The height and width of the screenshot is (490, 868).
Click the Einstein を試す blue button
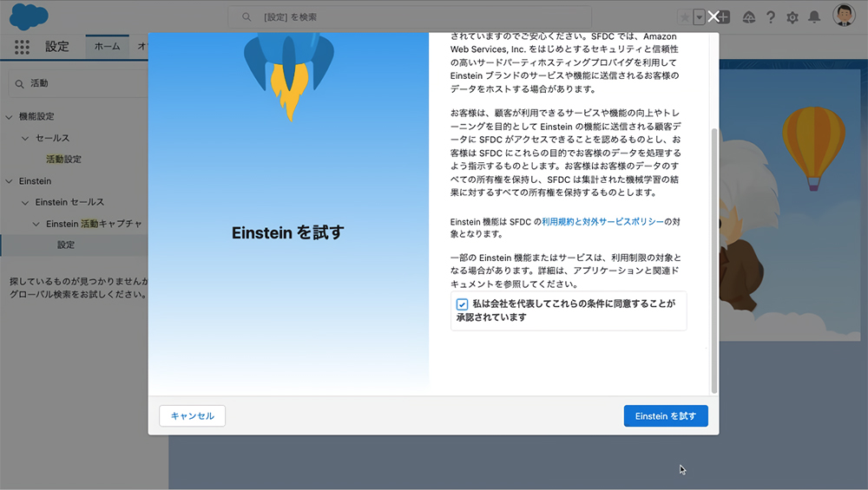(666, 416)
